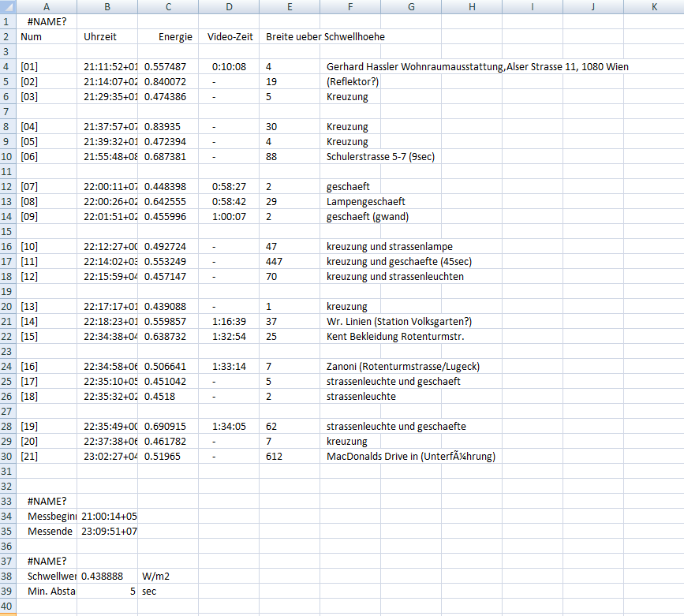The width and height of the screenshot is (684, 616).
Task: Click the 'W/m2' unit cell
Action: [x=168, y=576]
